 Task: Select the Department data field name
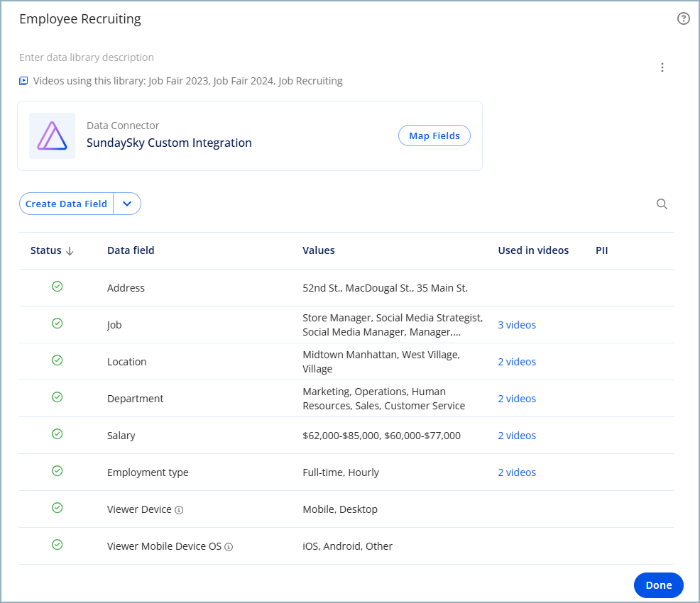pyautogui.click(x=136, y=399)
